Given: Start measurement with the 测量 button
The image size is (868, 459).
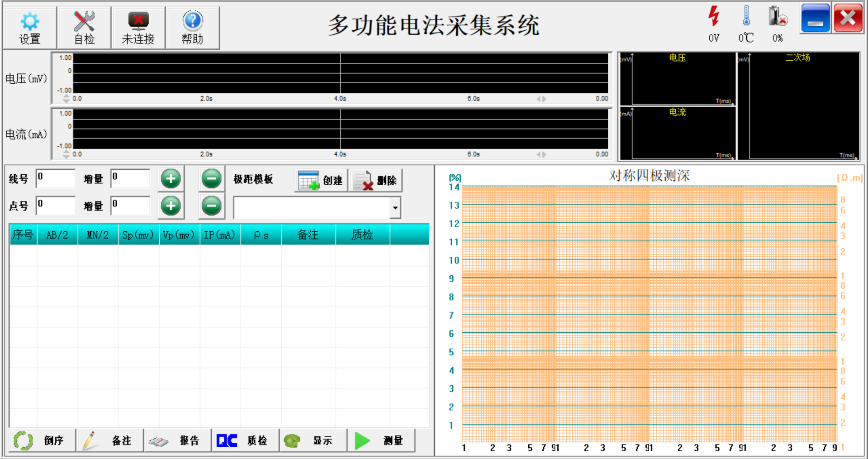Looking at the screenshot, I should (x=381, y=440).
